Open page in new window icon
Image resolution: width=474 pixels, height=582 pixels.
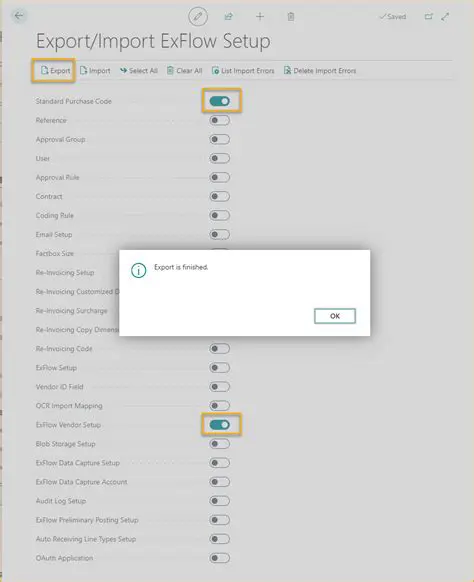[429, 16]
